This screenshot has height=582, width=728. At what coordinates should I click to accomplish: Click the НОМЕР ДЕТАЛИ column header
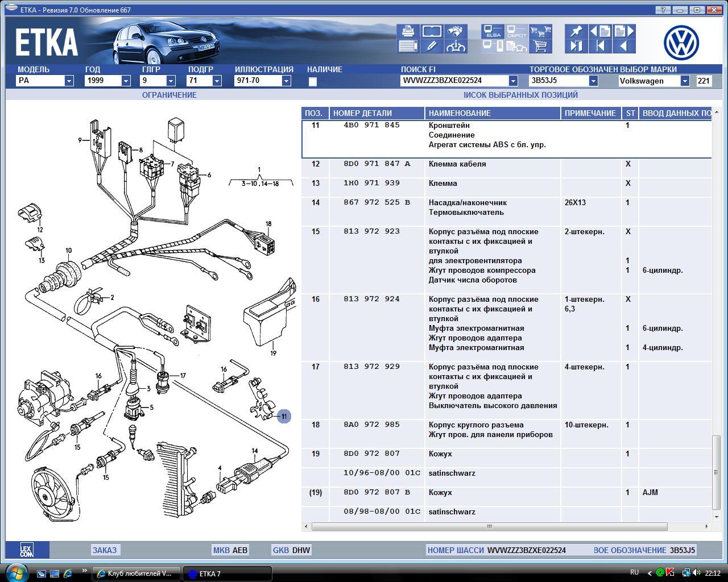[x=377, y=113]
